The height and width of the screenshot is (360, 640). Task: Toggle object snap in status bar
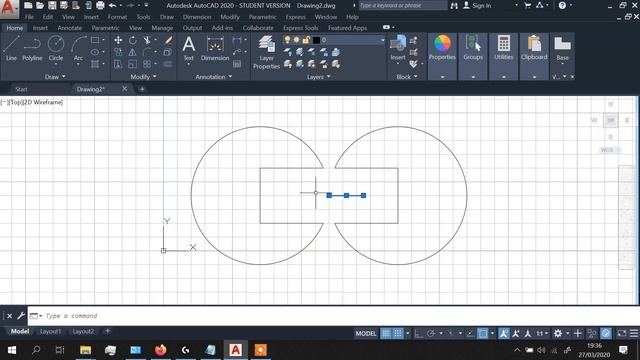click(x=482, y=333)
